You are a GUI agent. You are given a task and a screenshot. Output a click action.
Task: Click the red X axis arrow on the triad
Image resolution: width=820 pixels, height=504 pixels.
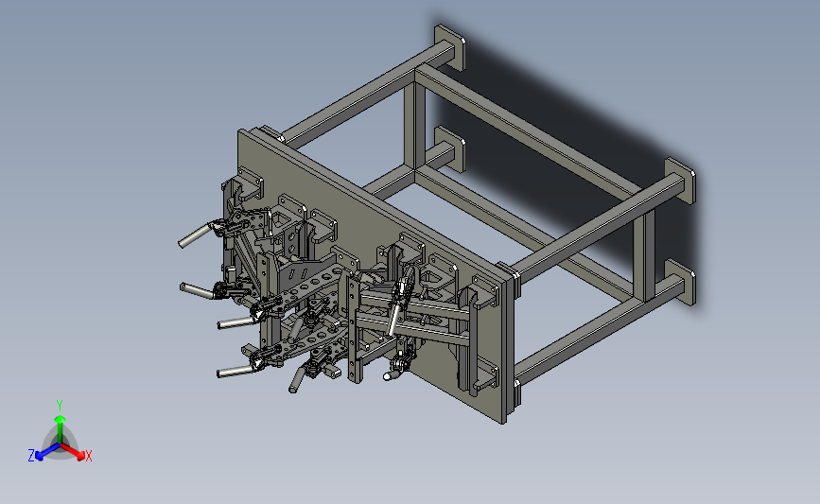tap(73, 451)
